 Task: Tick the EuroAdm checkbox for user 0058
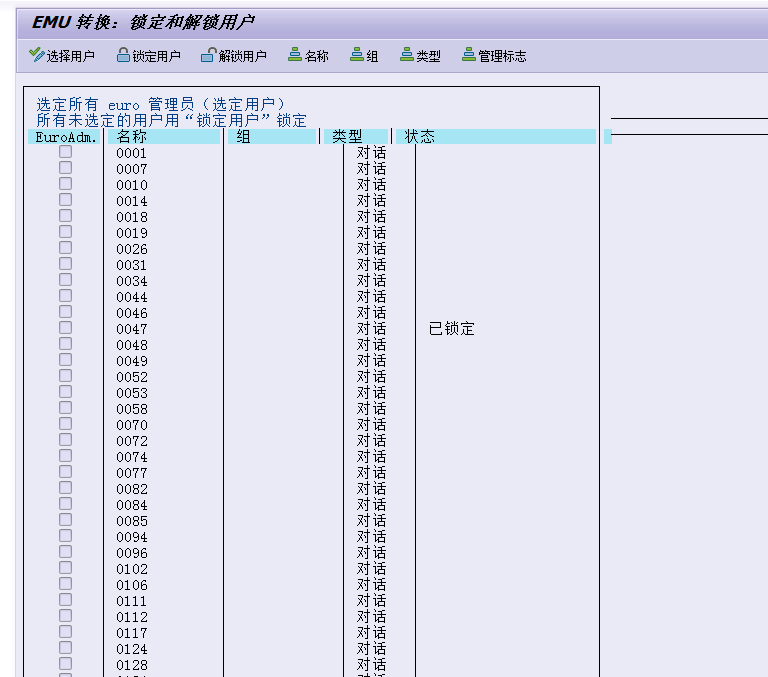pyautogui.click(x=66, y=408)
